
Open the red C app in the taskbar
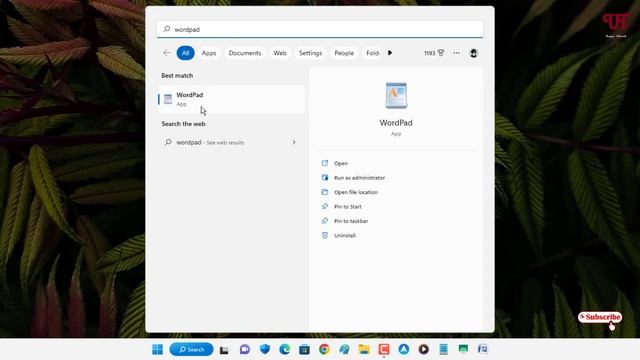pos(384,349)
